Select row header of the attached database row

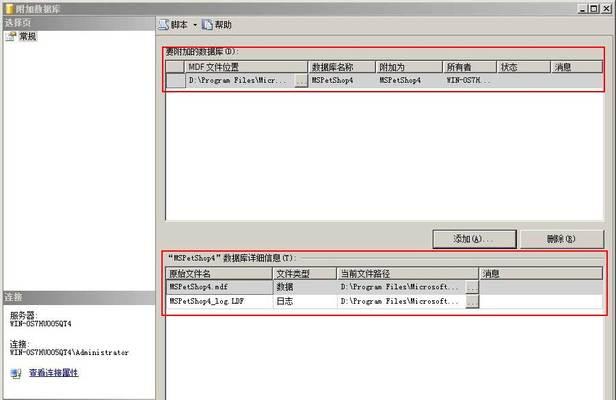click(x=175, y=81)
